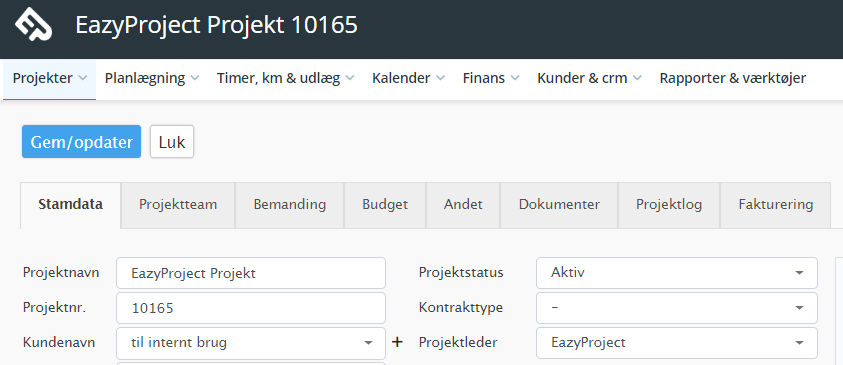The image size is (843, 365).
Task: Open the Kontrakttype dropdown
Action: coord(677,308)
